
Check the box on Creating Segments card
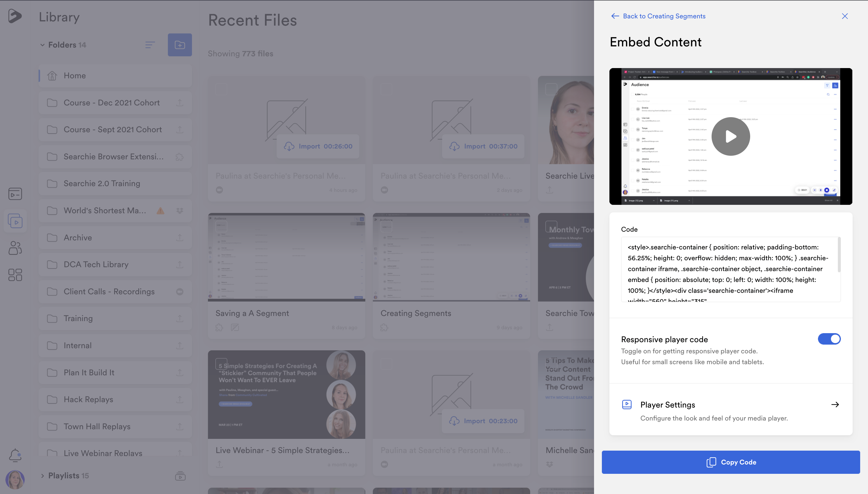[386, 227]
